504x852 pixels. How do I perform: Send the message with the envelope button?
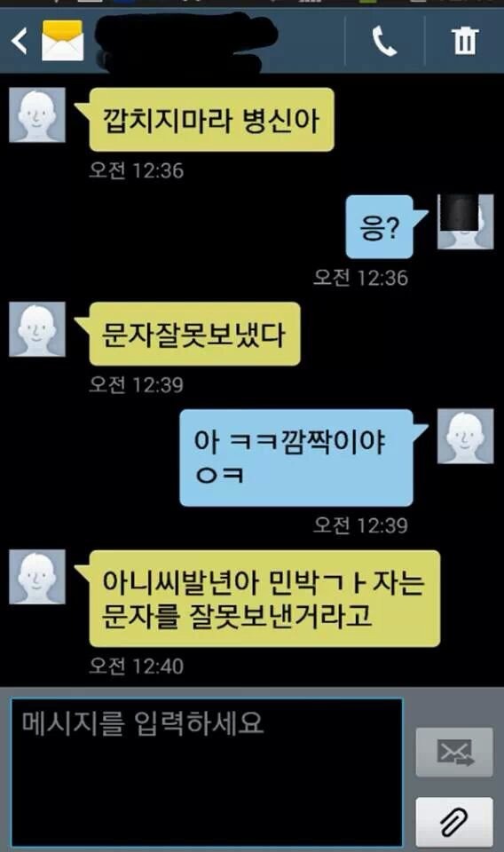pos(454,752)
